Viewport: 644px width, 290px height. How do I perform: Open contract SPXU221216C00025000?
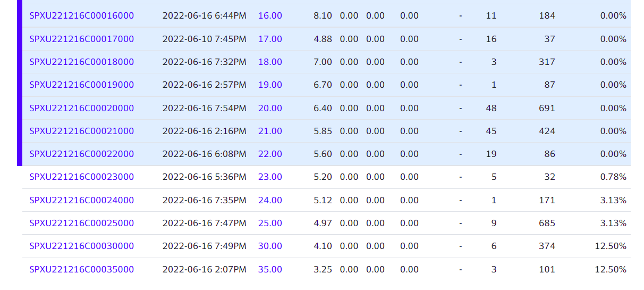[x=82, y=223]
